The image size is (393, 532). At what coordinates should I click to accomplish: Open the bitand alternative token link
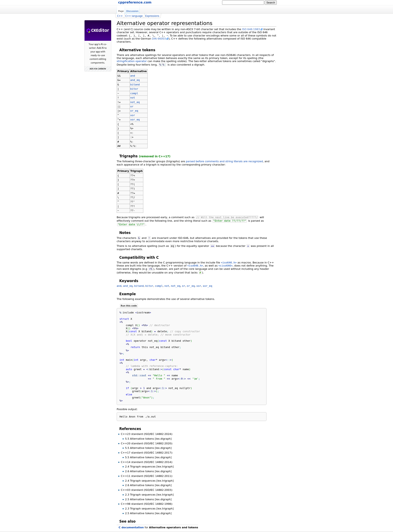135,85
